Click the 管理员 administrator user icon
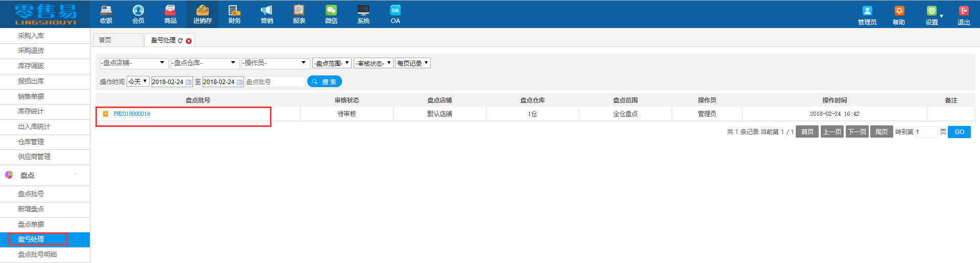Viewport: 980px width, 263px height. click(x=867, y=11)
